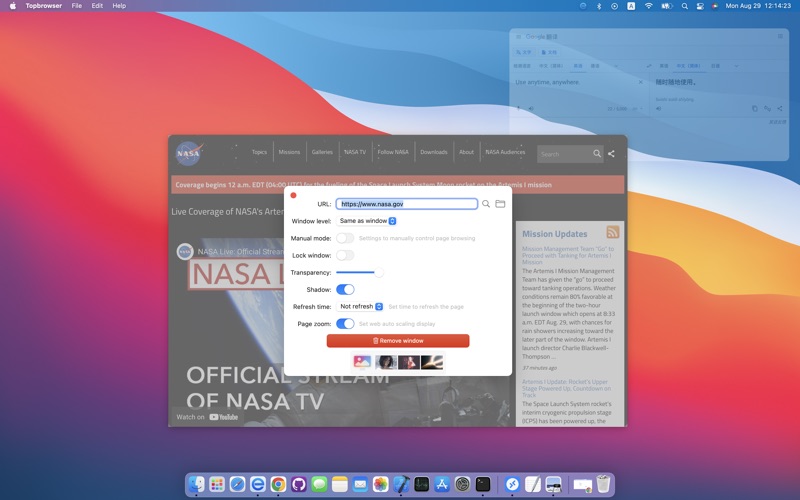Image resolution: width=800 pixels, height=500 pixels.
Task: Click the microphone icon in Google Translate window
Action: coord(518,108)
